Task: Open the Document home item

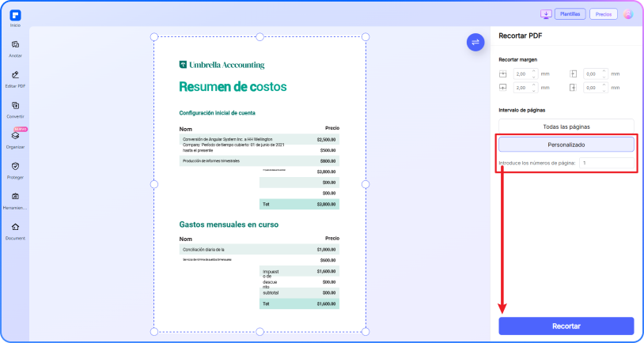Action: [15, 231]
